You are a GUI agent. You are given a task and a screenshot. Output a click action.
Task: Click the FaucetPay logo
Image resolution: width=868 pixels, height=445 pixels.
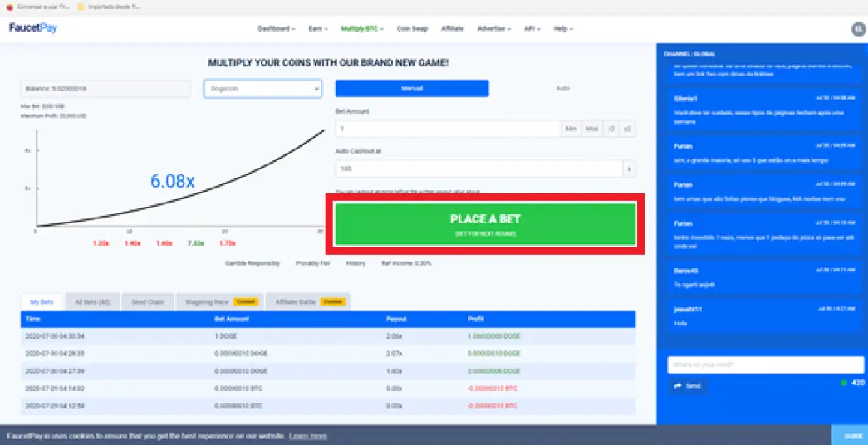pyautogui.click(x=32, y=27)
